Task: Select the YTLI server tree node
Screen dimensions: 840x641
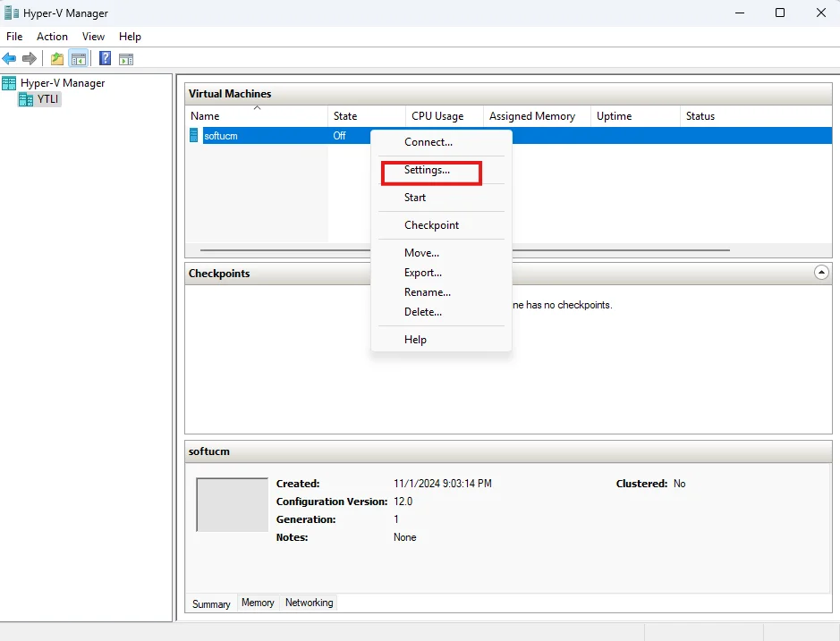Action: (x=47, y=99)
